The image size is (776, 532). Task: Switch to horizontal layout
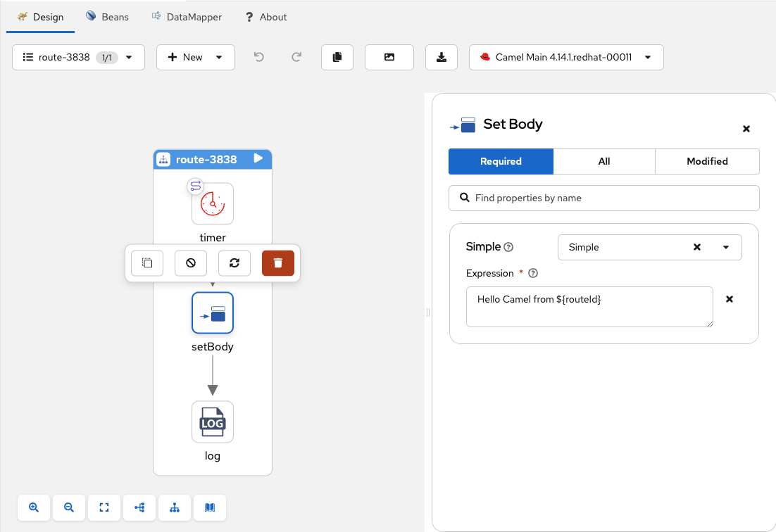[x=139, y=507]
